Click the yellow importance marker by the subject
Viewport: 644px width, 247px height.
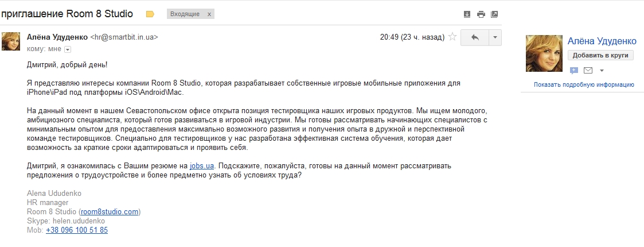(x=150, y=14)
